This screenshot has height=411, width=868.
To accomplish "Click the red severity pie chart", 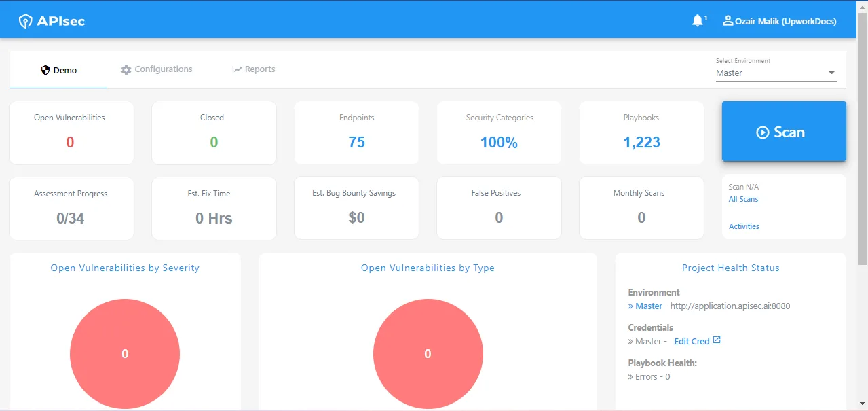I will tap(125, 353).
